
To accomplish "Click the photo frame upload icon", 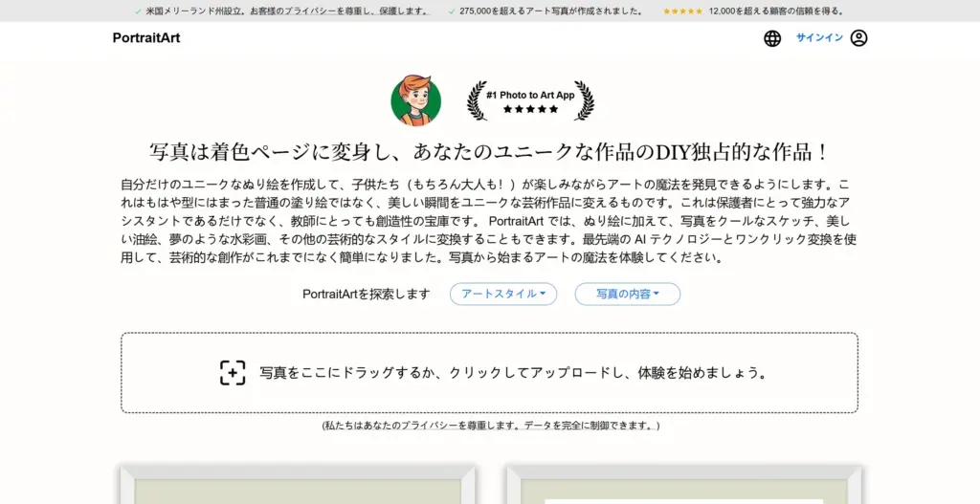I will coord(233,373).
